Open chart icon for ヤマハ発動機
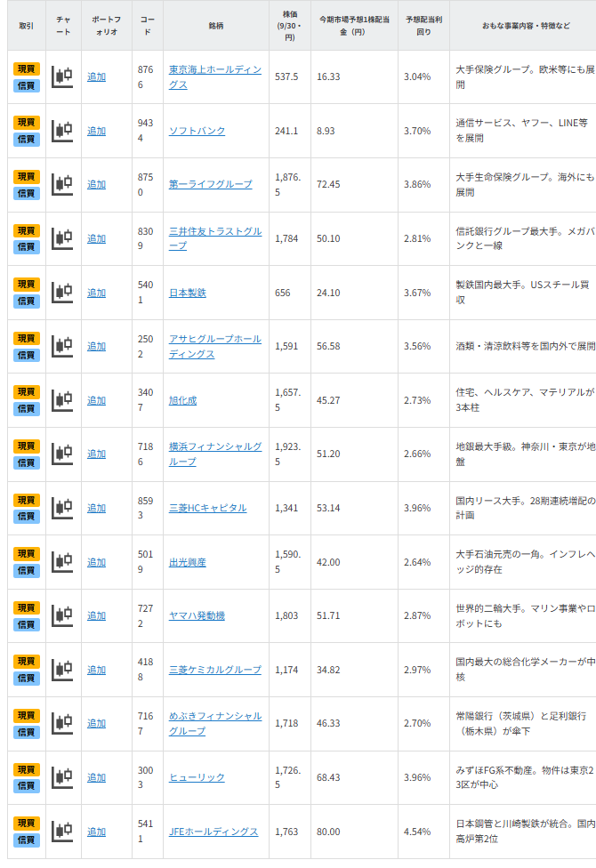596x868 pixels. coord(62,615)
